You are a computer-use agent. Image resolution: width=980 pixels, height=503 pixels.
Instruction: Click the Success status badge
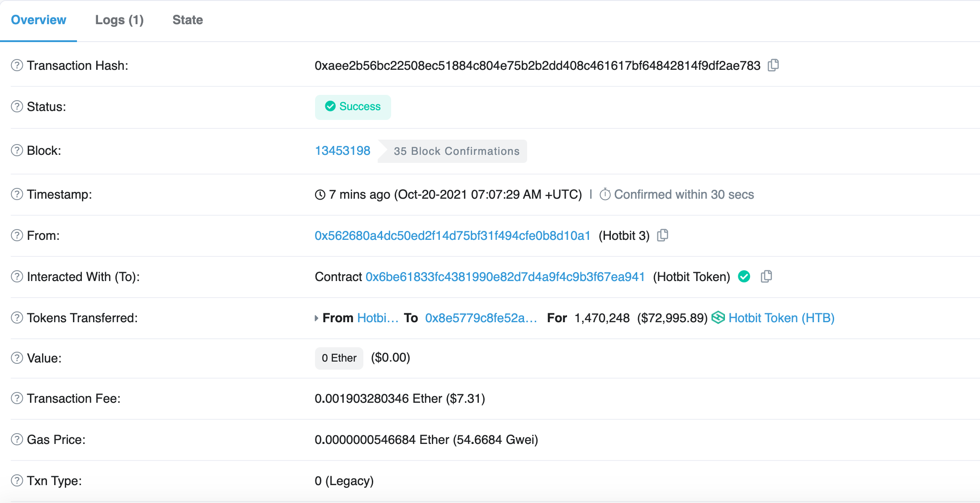353,107
